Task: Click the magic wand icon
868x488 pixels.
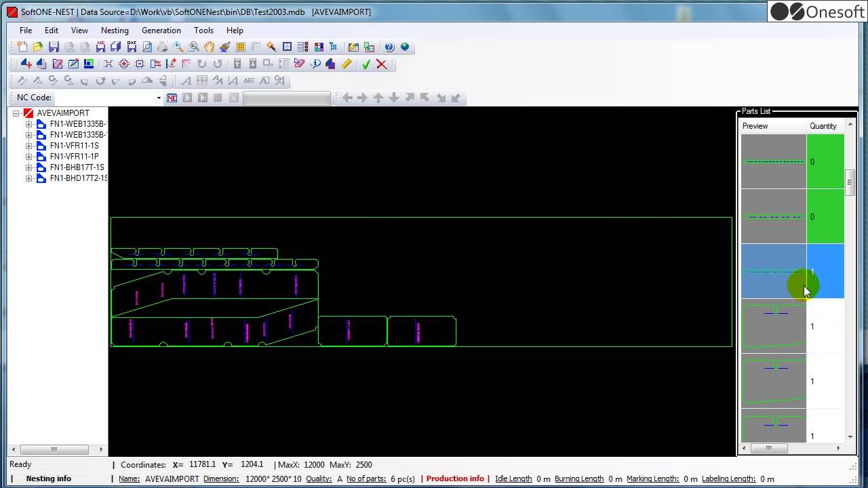Action: pyautogui.click(x=271, y=47)
